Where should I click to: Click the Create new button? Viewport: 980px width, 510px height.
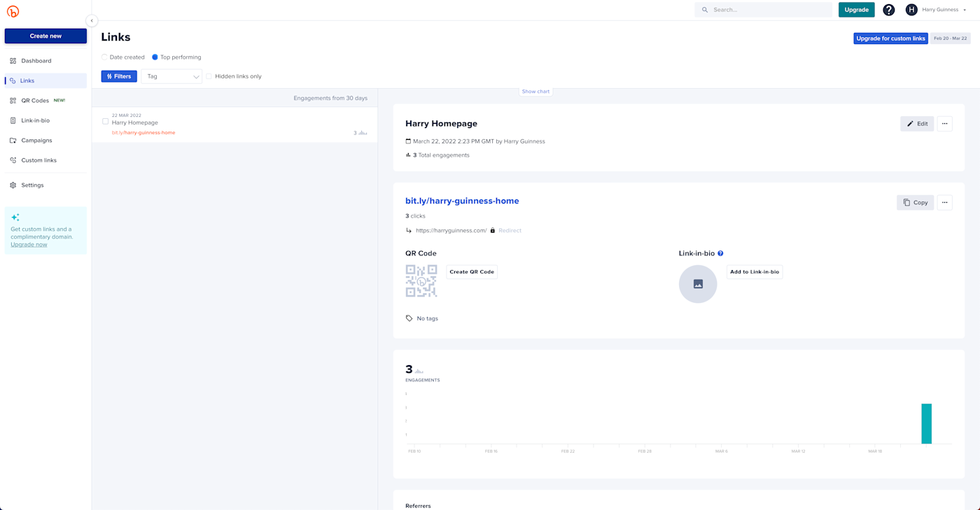pos(45,36)
